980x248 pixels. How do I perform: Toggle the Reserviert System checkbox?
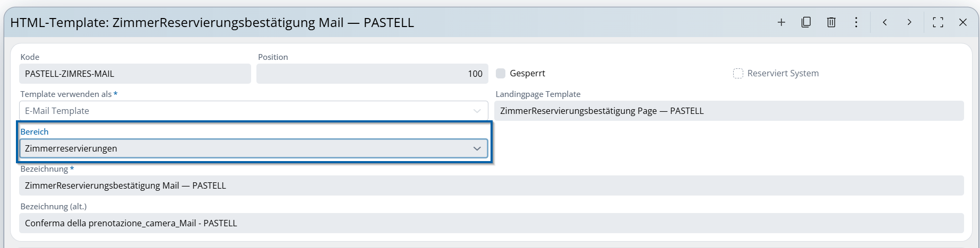[x=738, y=73]
